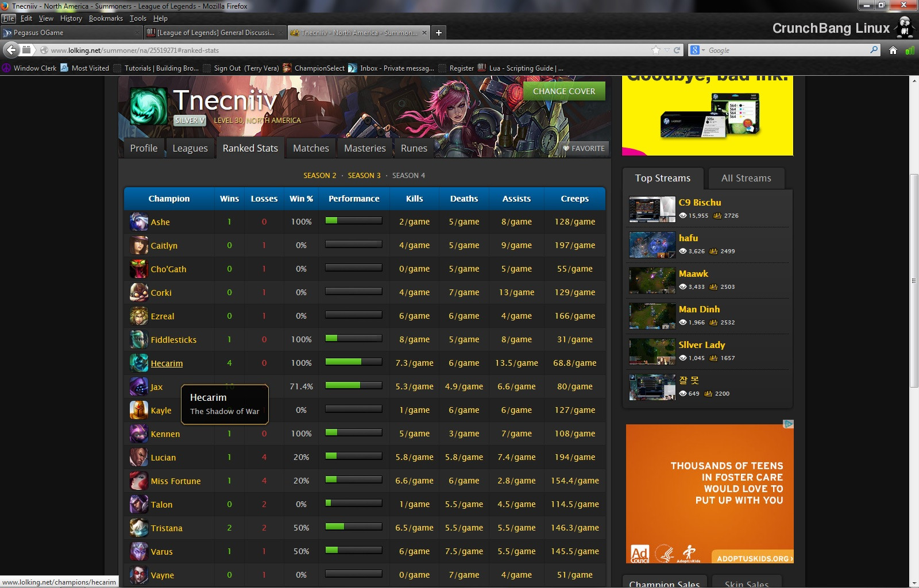Mark summoner as FAVORITE
The width and height of the screenshot is (919, 588).
(584, 148)
